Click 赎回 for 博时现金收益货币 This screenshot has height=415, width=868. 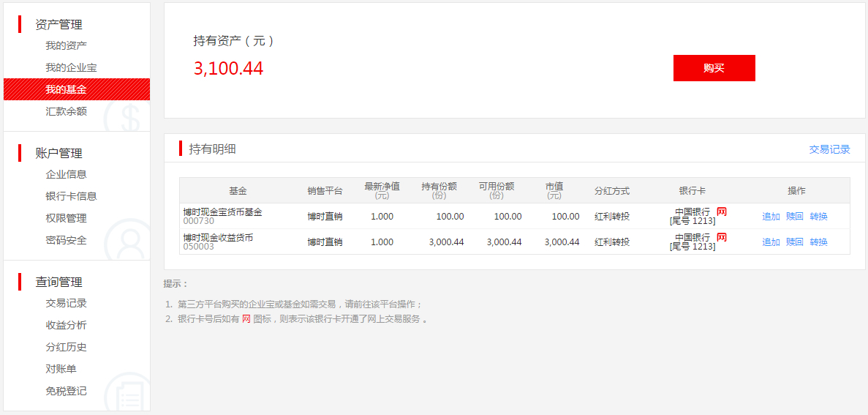coord(794,242)
